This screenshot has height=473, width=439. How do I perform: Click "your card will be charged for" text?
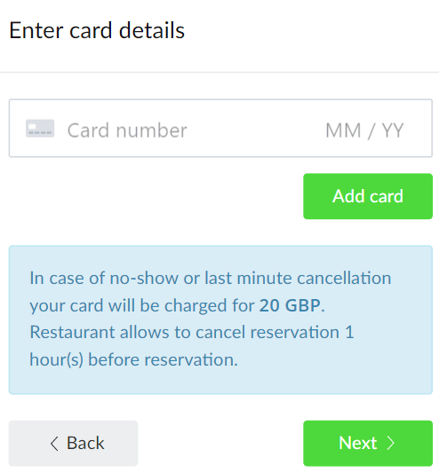click(x=142, y=306)
